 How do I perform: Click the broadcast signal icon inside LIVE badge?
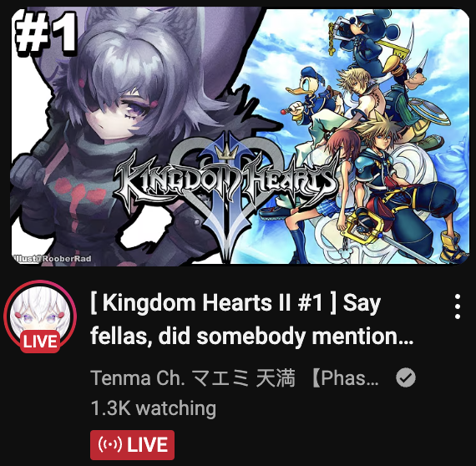pyautogui.click(x=110, y=444)
